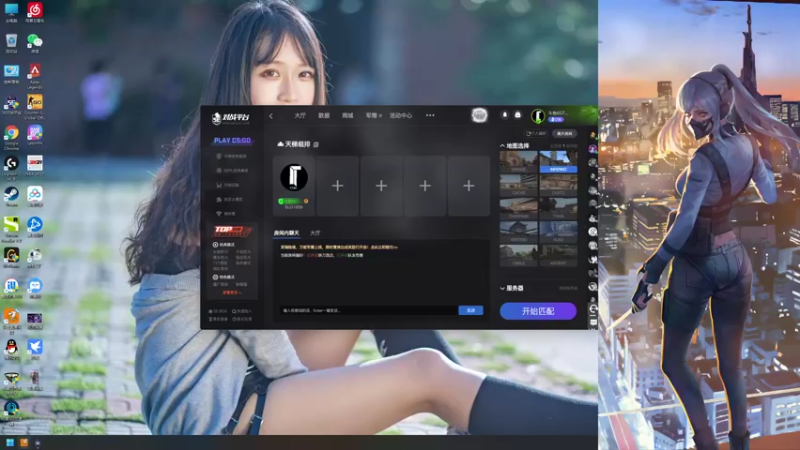Expand the 服务器 server section
The width and height of the screenshot is (800, 450).
tap(512, 288)
